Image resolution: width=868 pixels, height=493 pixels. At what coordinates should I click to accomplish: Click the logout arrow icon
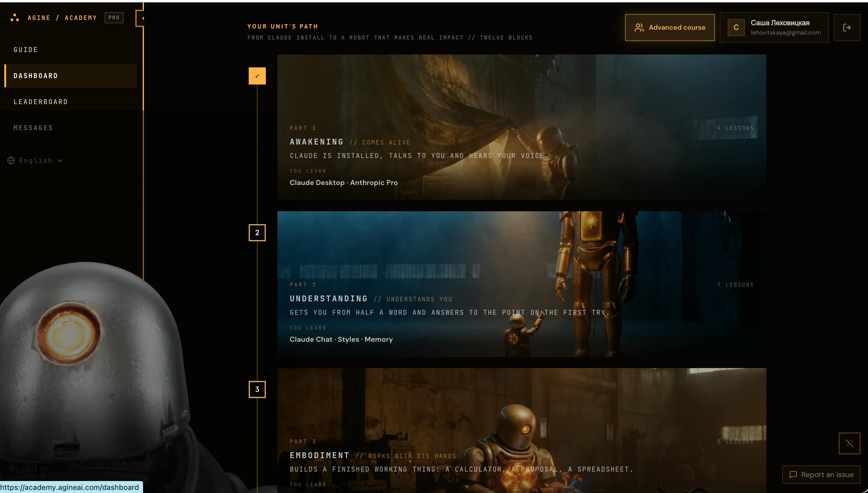(847, 28)
